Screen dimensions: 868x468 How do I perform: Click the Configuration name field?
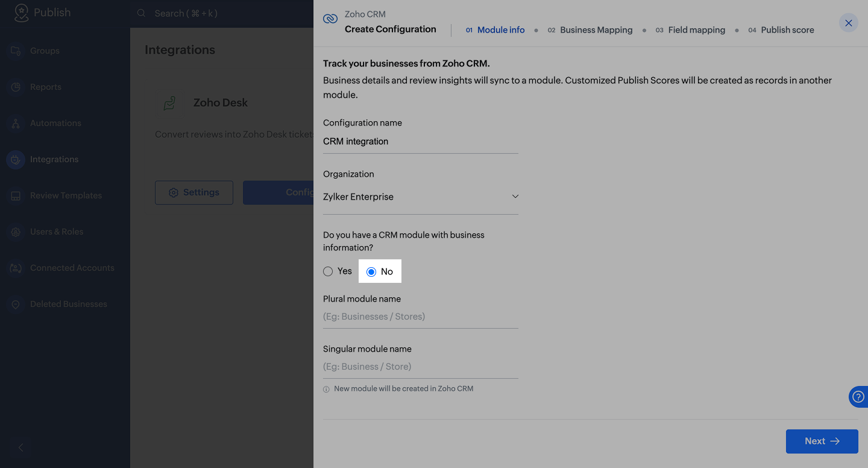coord(421,141)
